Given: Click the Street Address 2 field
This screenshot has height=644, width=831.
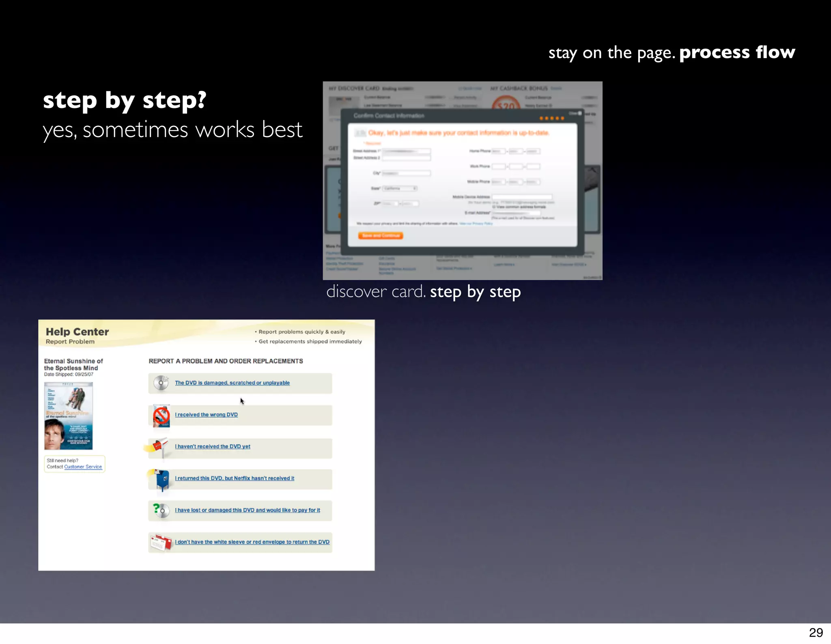Looking at the screenshot, I should (406, 158).
